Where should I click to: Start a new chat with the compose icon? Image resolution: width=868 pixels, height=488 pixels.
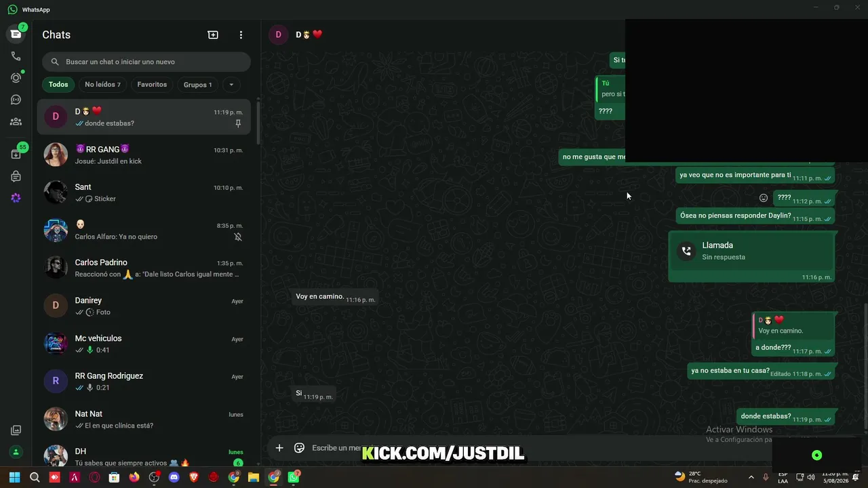213,35
